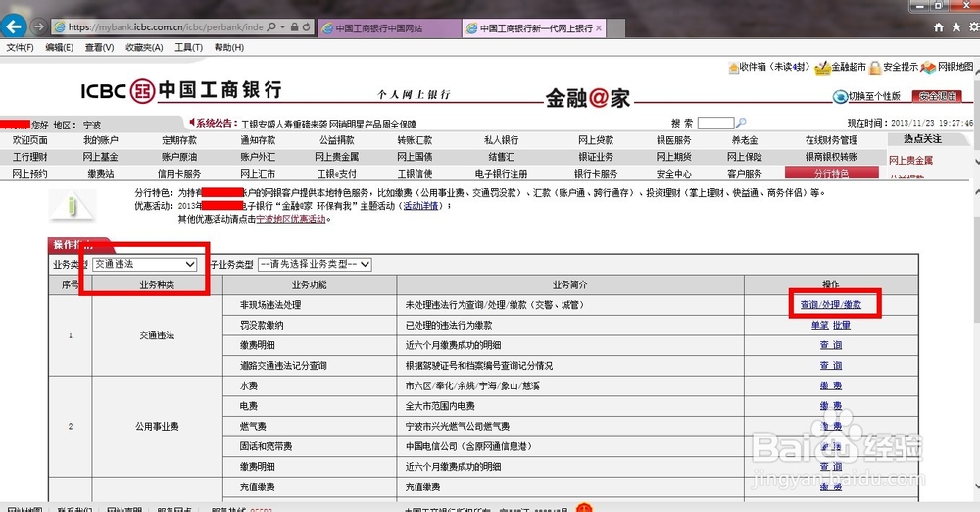Select 信用卡服务 in the navigation bar

click(178, 174)
